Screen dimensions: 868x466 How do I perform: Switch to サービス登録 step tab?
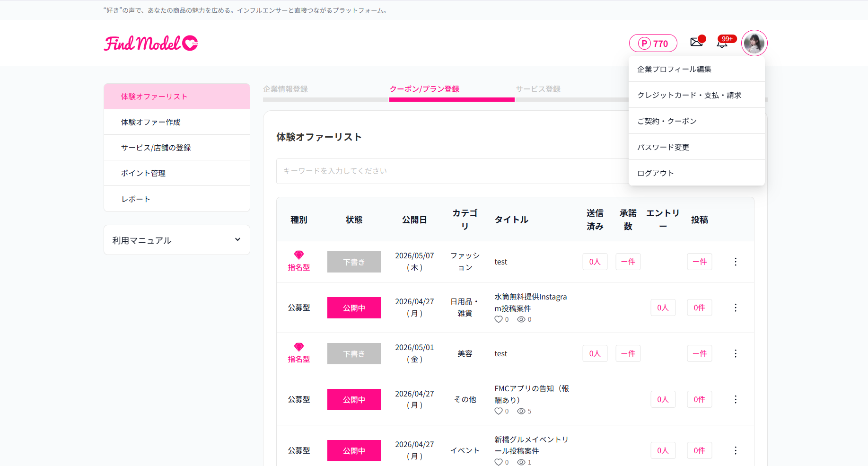coord(538,89)
